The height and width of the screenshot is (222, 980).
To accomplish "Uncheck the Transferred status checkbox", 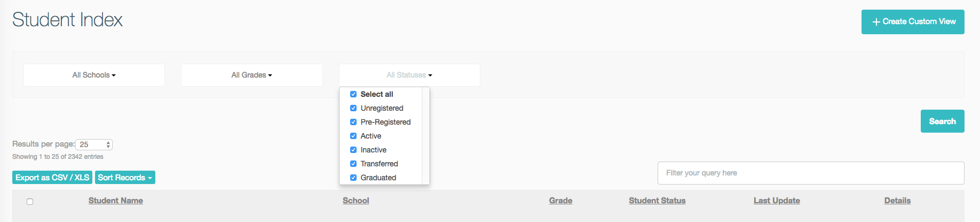I will tap(353, 164).
